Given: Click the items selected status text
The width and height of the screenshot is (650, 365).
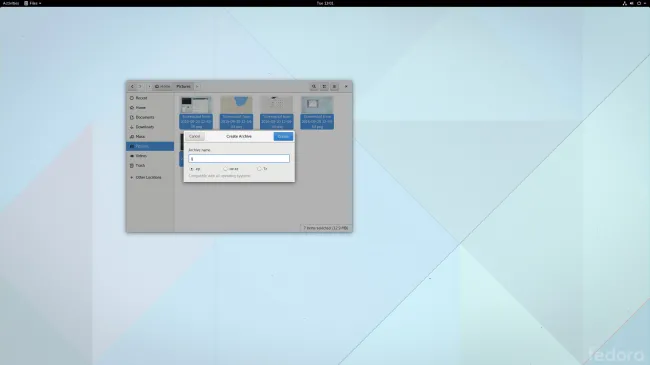Looking at the screenshot, I should 325,228.
